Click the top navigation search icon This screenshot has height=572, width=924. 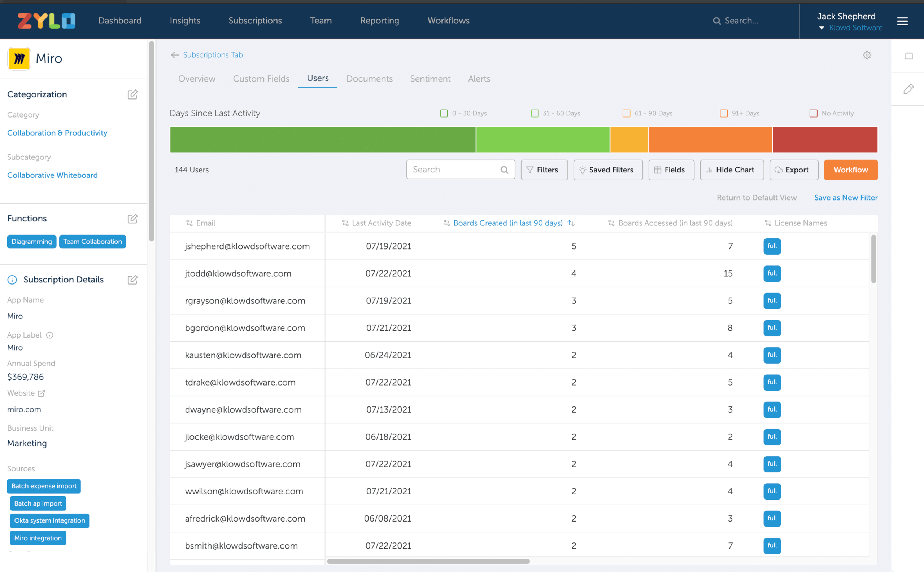pyautogui.click(x=716, y=21)
